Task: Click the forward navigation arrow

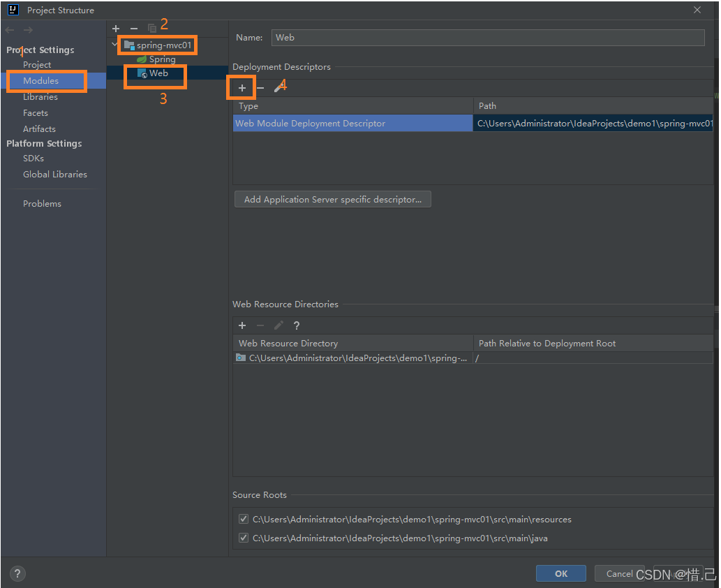Action: pyautogui.click(x=28, y=30)
